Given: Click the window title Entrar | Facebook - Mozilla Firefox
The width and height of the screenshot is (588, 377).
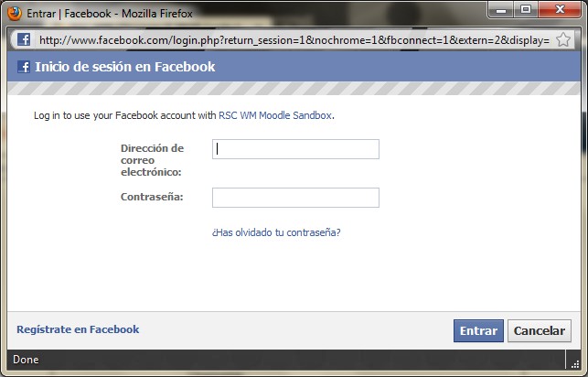Looking at the screenshot, I should pyautogui.click(x=110, y=14).
